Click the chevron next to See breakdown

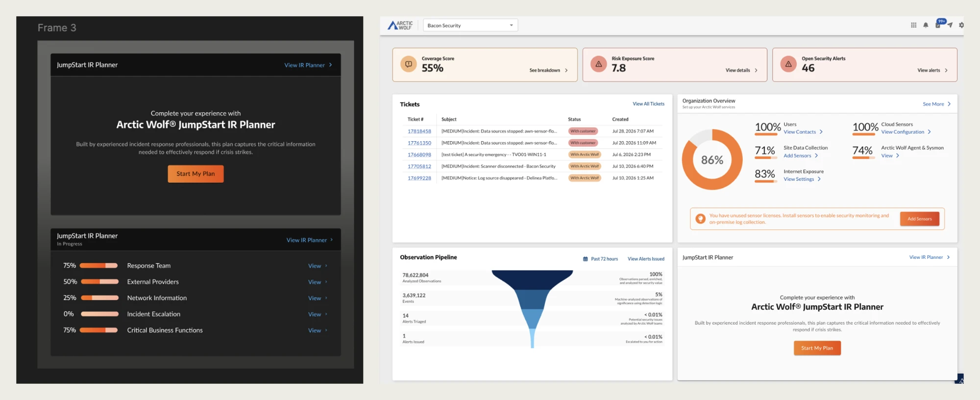pos(566,71)
